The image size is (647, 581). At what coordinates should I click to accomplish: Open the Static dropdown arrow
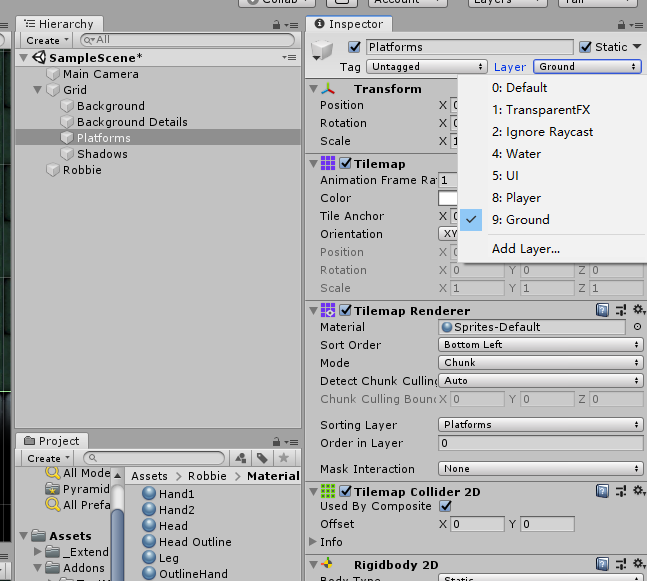637,47
